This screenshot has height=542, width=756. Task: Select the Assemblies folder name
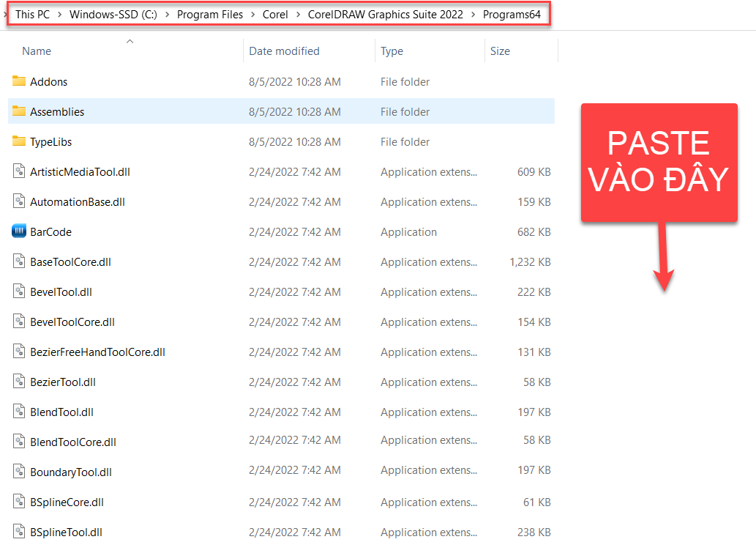click(57, 111)
